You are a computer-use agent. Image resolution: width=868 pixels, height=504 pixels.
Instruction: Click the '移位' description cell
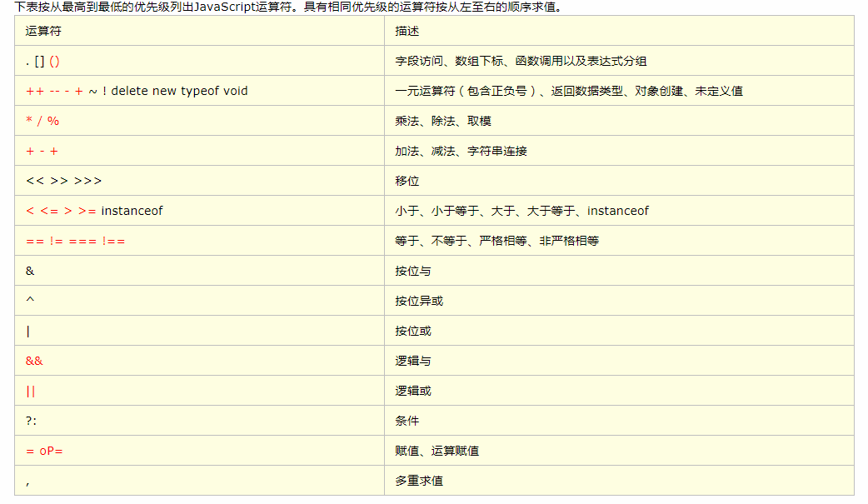point(619,181)
